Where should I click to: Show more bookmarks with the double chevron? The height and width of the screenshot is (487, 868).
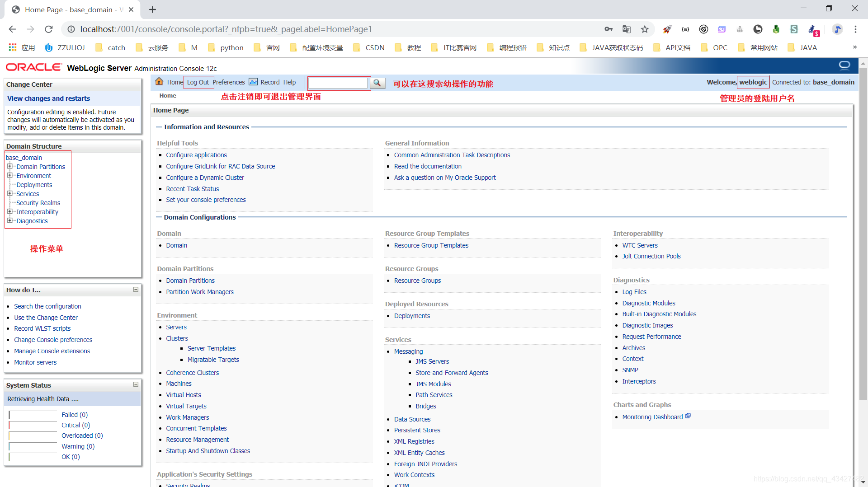[854, 47]
